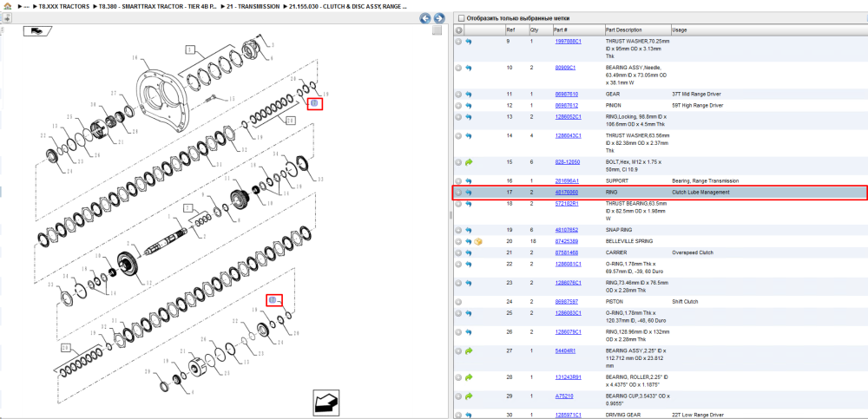The image size is (868, 419).
Task: Open the 21 - TRANSMISSION breadcrumb
Action: pyautogui.click(x=253, y=7)
